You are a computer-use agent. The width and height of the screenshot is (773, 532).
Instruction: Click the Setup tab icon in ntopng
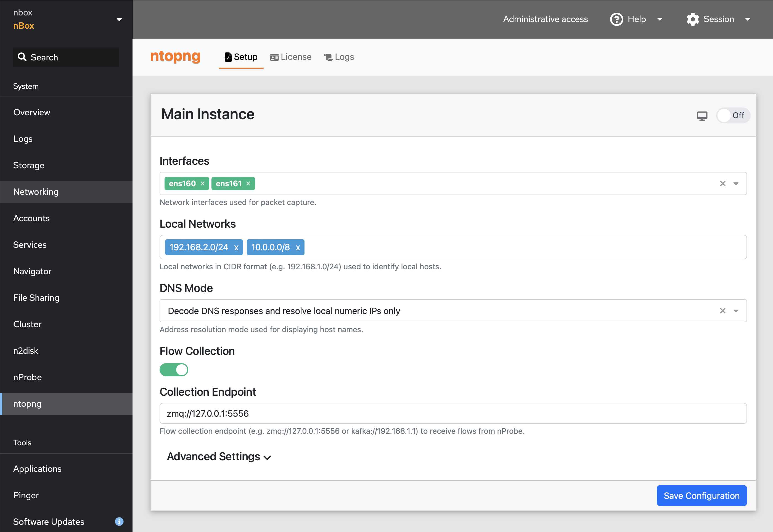point(229,57)
